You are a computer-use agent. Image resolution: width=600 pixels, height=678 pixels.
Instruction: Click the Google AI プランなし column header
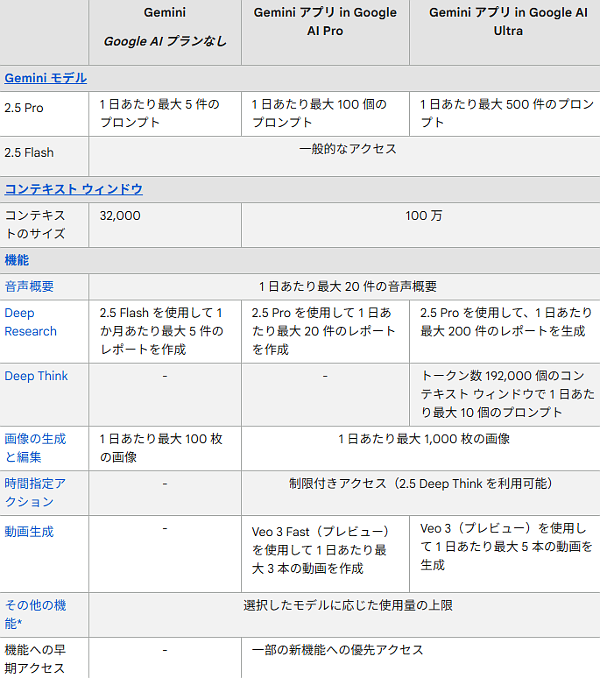[165, 41]
